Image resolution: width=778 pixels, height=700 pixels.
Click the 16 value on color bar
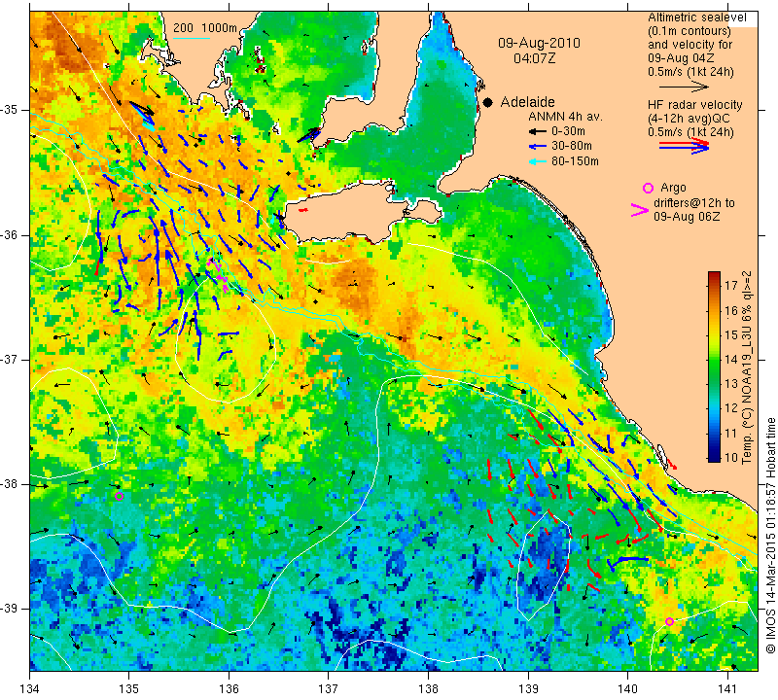[x=731, y=311]
